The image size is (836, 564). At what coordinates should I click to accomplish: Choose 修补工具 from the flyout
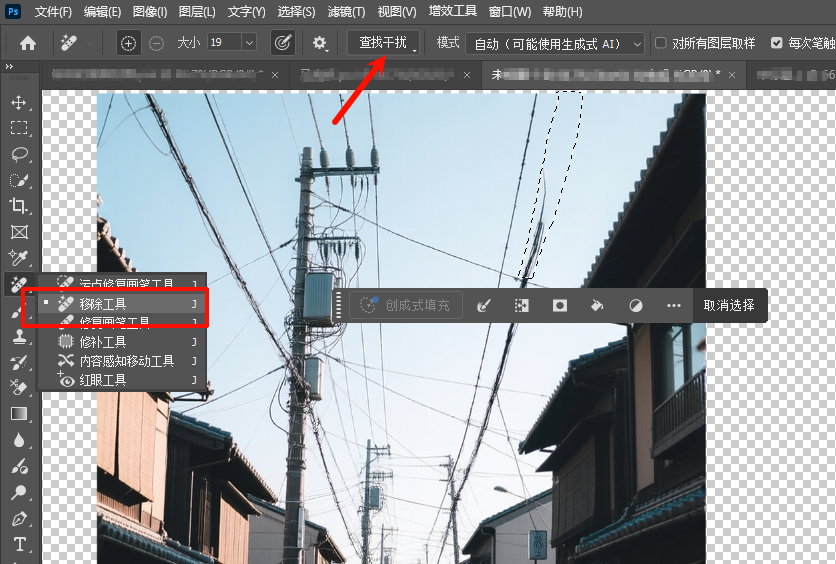[x=122, y=342]
